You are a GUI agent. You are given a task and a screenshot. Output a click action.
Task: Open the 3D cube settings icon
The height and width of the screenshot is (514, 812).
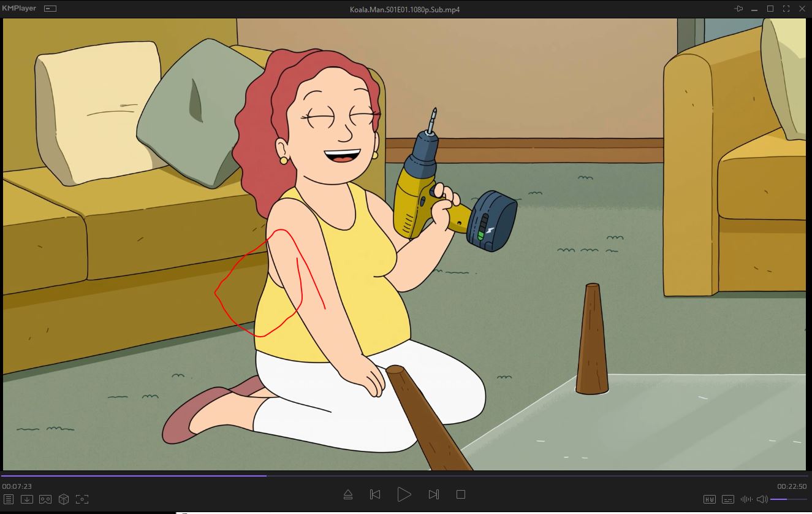pyautogui.click(x=64, y=499)
